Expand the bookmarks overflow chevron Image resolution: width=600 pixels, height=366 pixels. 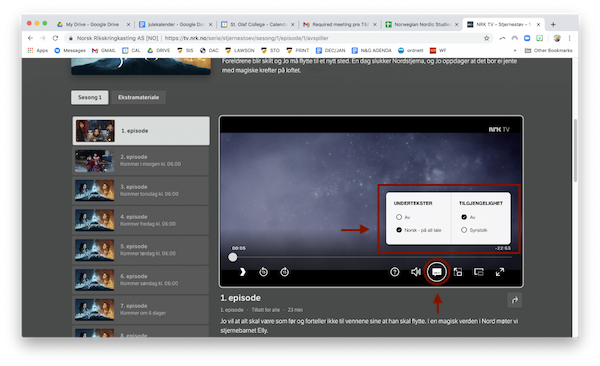[515, 50]
